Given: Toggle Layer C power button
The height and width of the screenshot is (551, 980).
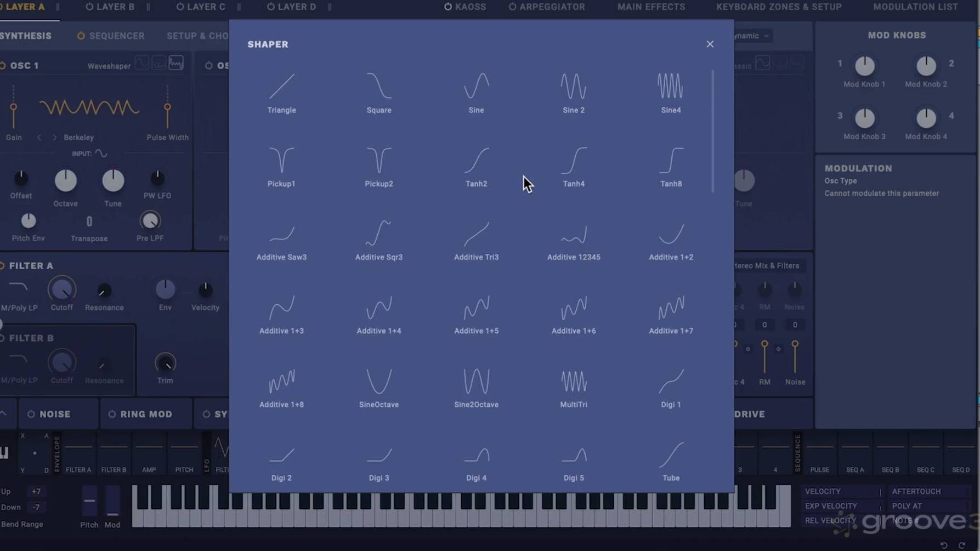Looking at the screenshot, I should (180, 7).
